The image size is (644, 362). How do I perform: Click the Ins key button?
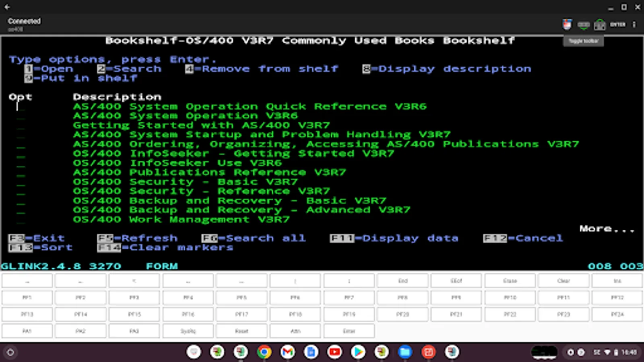617,281
